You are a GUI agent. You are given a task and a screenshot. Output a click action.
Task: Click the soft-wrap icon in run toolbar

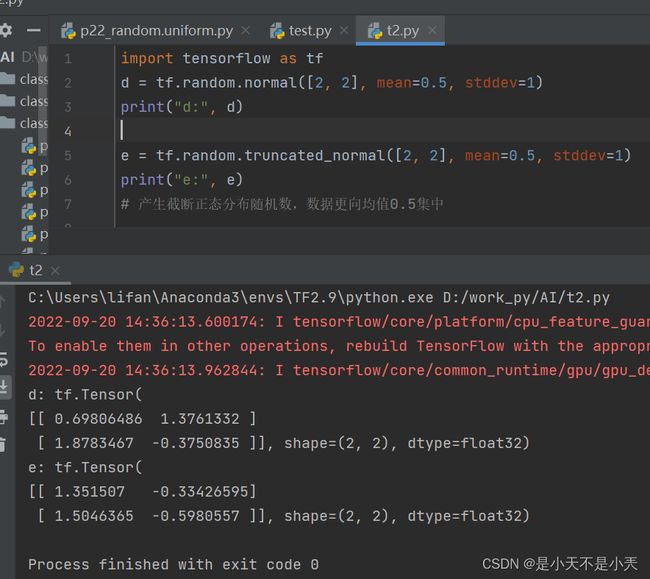pos(3,360)
